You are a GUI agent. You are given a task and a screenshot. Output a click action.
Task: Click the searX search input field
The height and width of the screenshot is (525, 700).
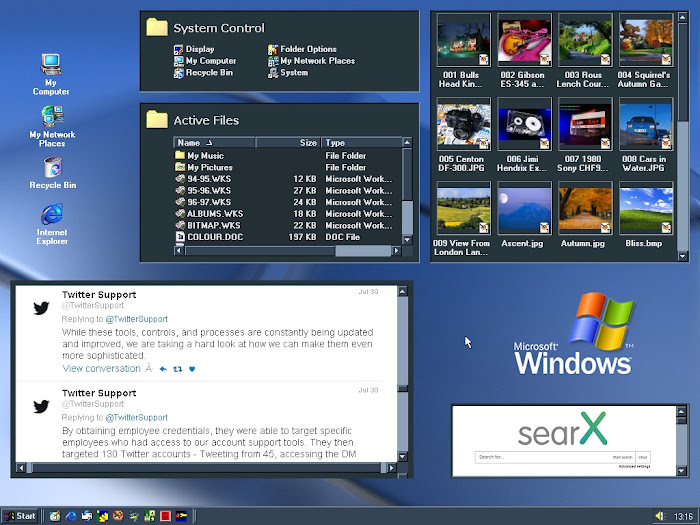(542, 457)
